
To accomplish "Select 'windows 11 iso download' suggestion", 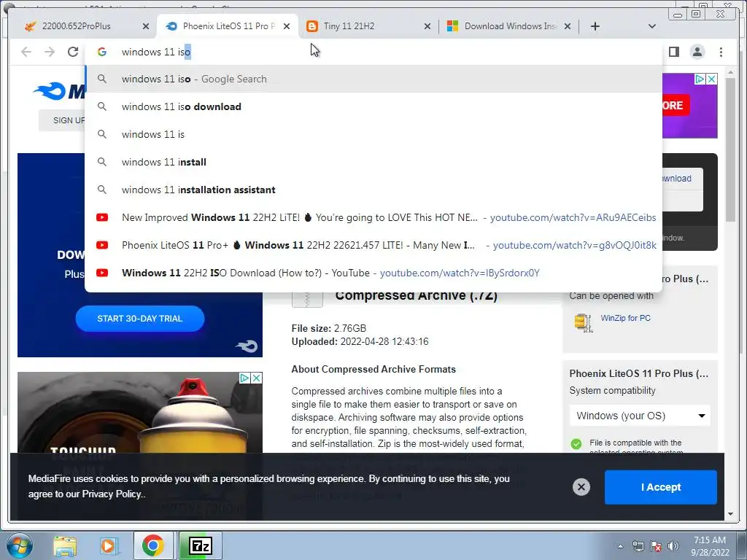I will [373, 106].
